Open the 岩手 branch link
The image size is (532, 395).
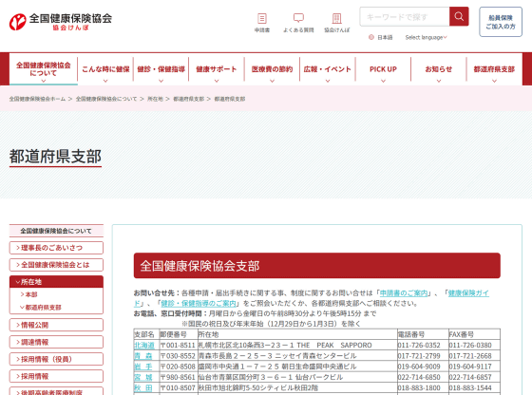143,367
